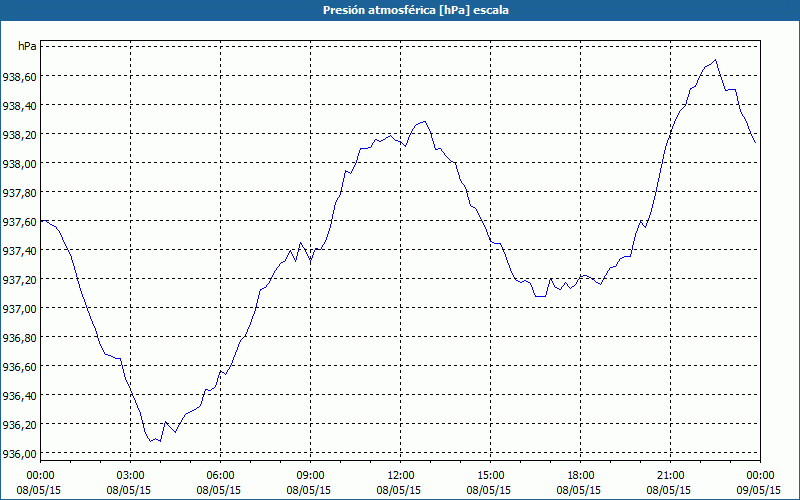This screenshot has height=500, width=800.
Task: Click the 08/05/15 date beneath 21:00
Action: 669,490
